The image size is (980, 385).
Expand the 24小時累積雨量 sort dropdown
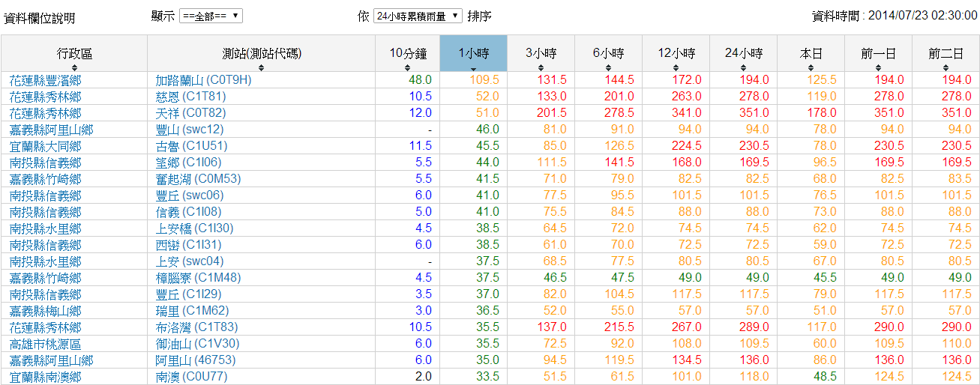(x=418, y=16)
